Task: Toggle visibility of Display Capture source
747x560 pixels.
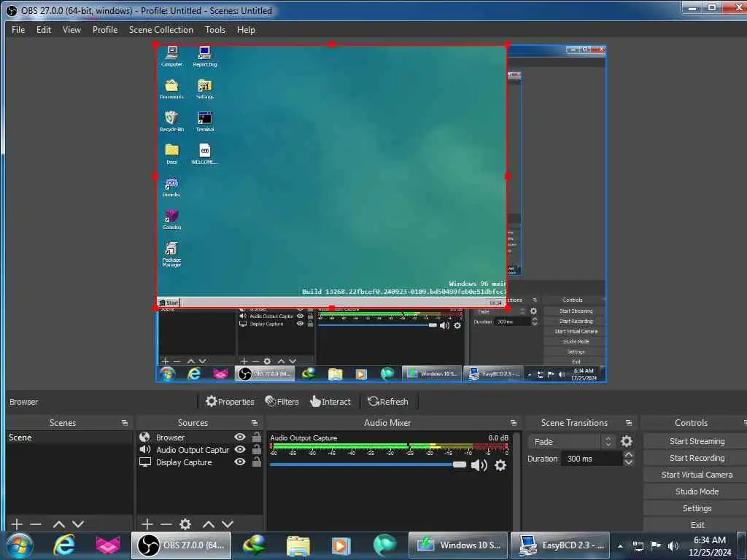Action: 240,462
